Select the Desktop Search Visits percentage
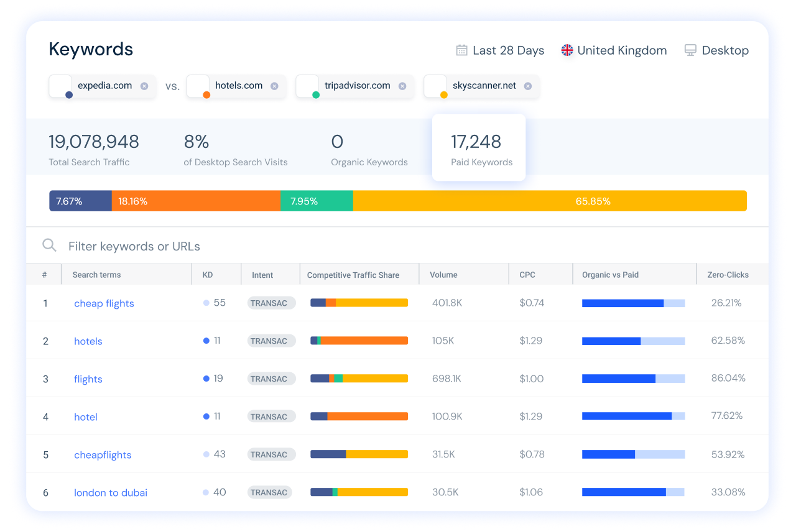This screenshot has height=532, width=796. point(236,150)
